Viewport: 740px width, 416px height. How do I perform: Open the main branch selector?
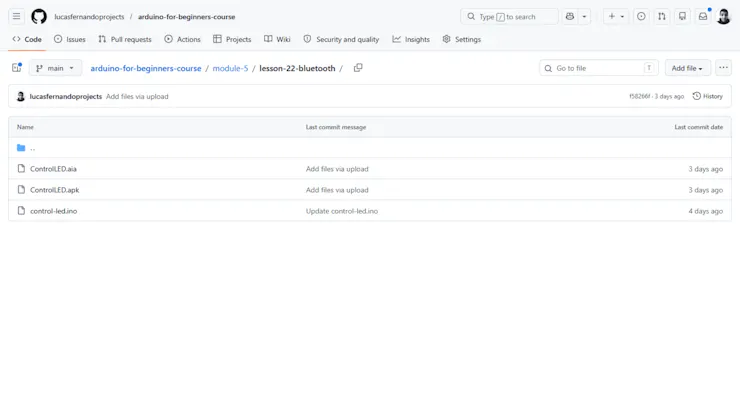[55, 68]
